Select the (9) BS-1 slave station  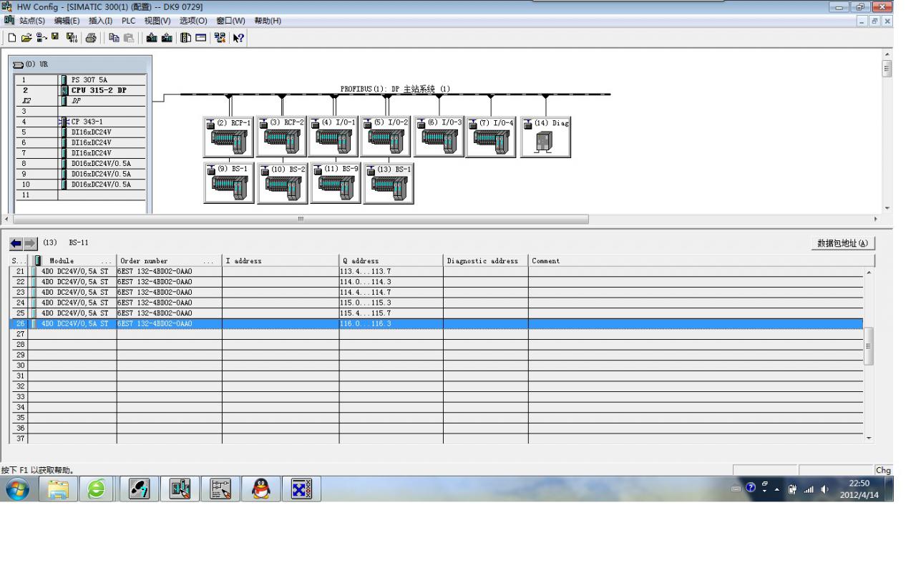click(228, 182)
